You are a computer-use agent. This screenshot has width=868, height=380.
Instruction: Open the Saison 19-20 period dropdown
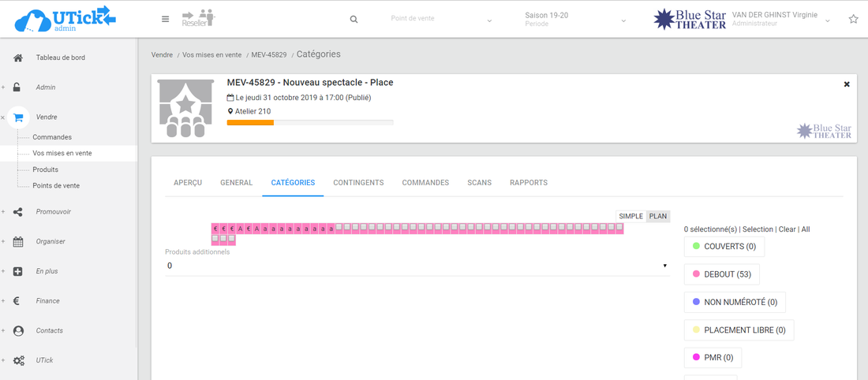[575, 20]
